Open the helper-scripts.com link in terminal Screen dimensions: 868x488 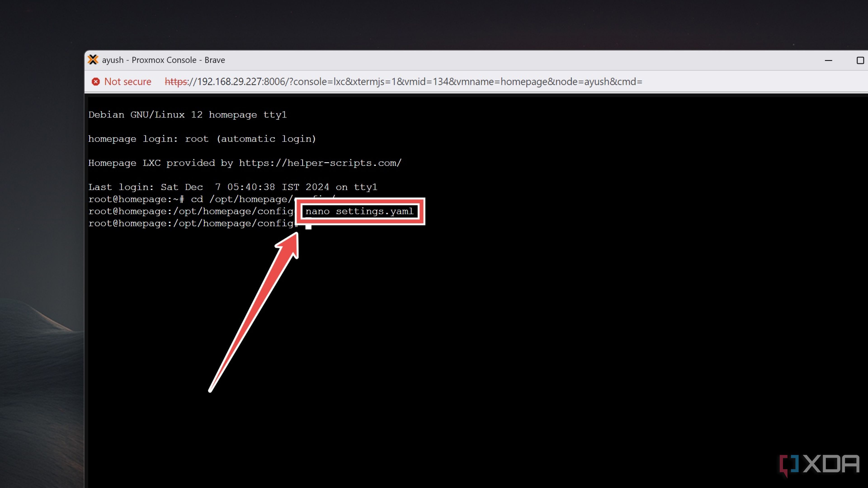320,163
